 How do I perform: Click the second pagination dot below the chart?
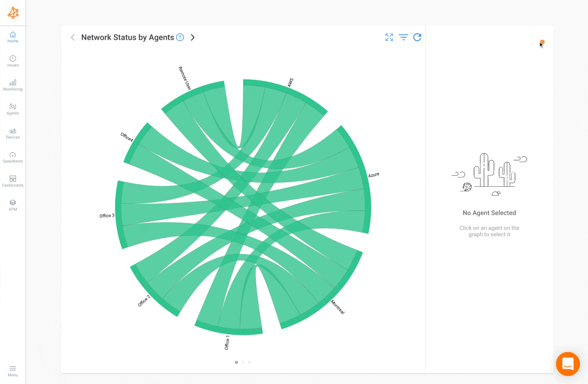click(x=243, y=362)
